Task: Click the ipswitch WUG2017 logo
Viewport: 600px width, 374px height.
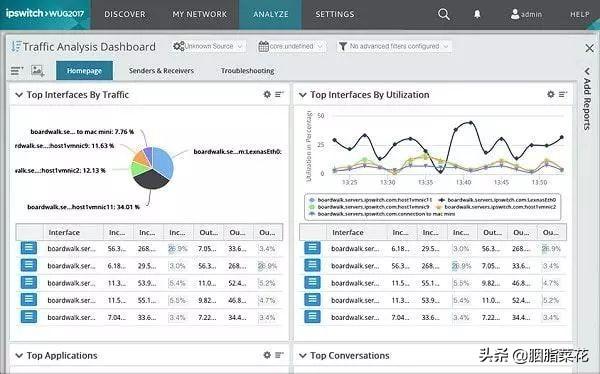Action: pos(45,14)
